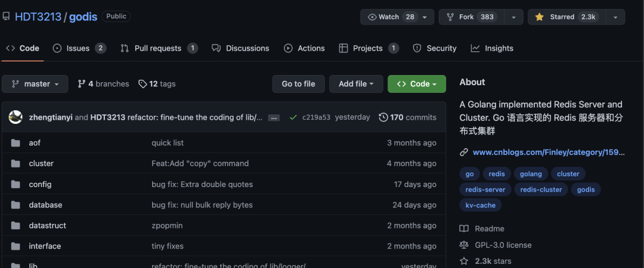
Task: Switch to the Issues tab
Action: click(79, 48)
